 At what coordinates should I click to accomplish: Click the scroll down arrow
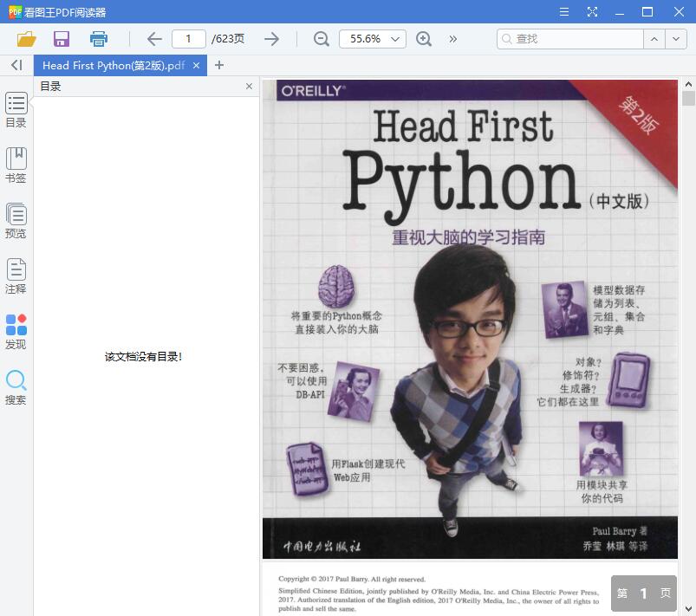pyautogui.click(x=688, y=609)
